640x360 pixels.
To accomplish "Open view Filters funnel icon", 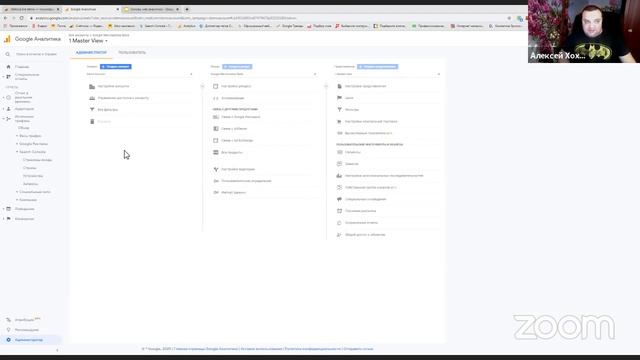I will click(339, 109).
